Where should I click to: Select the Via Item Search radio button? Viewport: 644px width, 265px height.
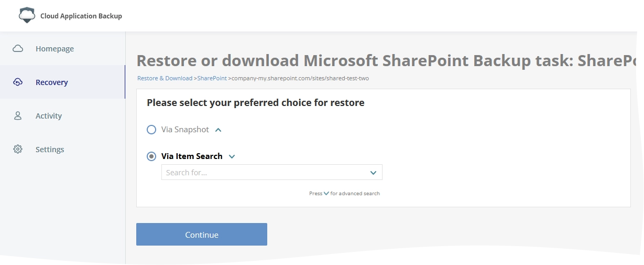(x=151, y=156)
